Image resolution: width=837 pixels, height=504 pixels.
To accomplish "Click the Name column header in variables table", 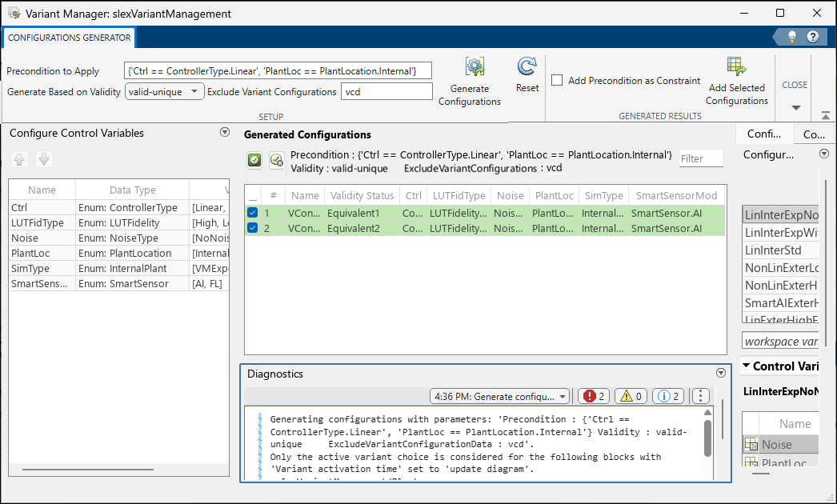I will coord(42,190).
